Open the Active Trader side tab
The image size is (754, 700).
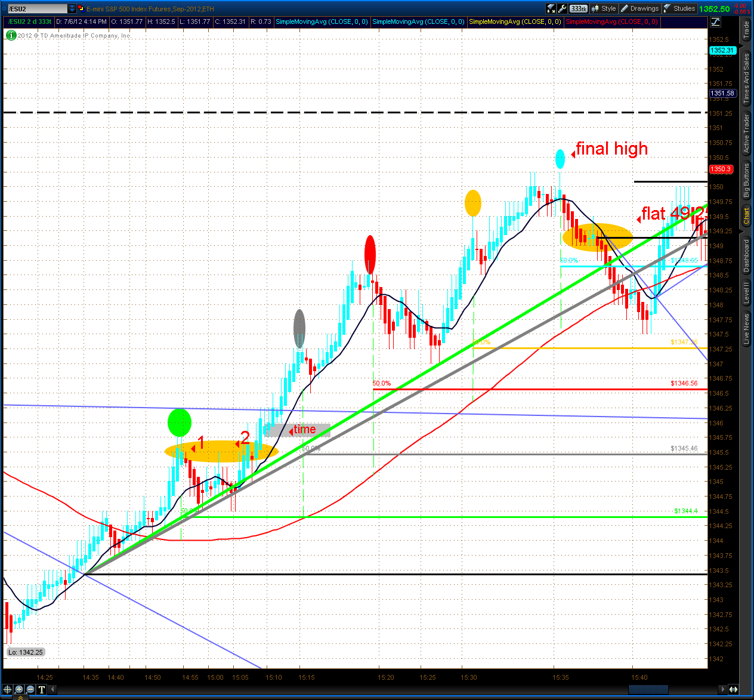[x=746, y=133]
